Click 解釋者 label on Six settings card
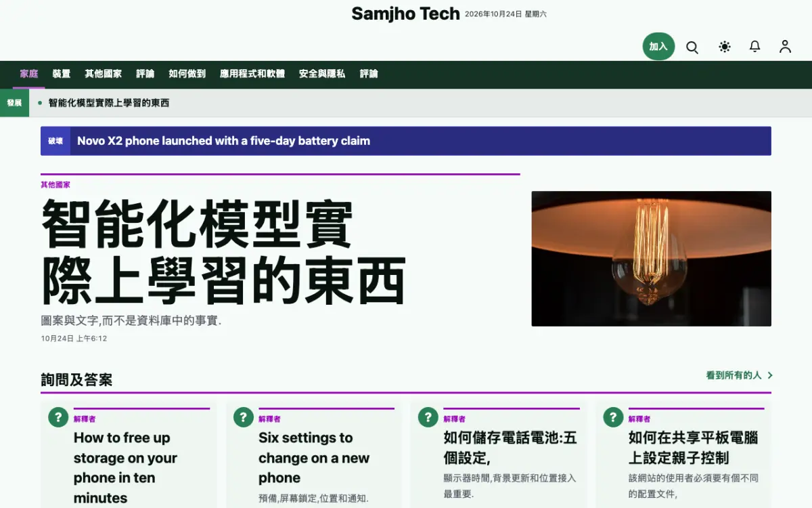This screenshot has height=508, width=812. [269, 419]
